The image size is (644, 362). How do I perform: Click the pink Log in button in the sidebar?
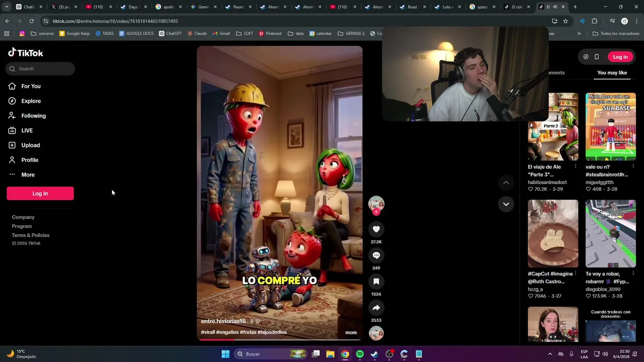click(40, 194)
